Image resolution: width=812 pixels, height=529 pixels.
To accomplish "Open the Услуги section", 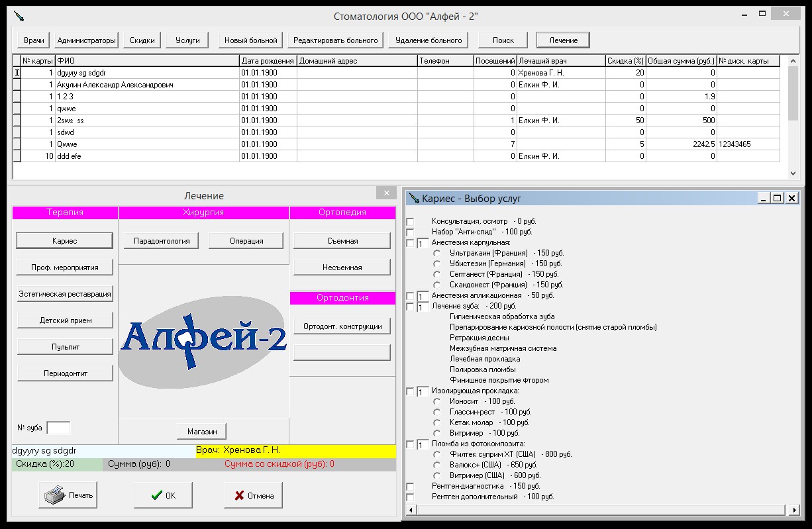I will pyautogui.click(x=187, y=40).
